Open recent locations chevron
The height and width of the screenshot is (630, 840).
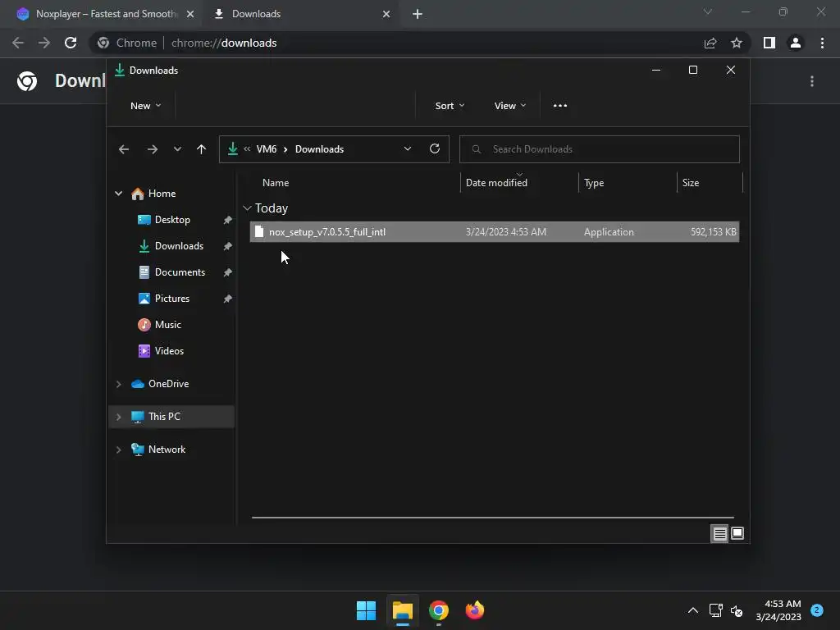[177, 149]
